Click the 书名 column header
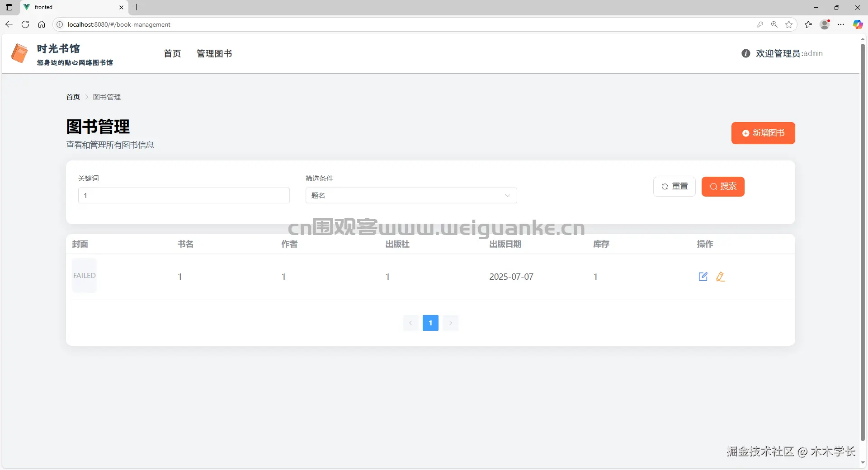This screenshot has height=470, width=868. pyautogui.click(x=185, y=244)
